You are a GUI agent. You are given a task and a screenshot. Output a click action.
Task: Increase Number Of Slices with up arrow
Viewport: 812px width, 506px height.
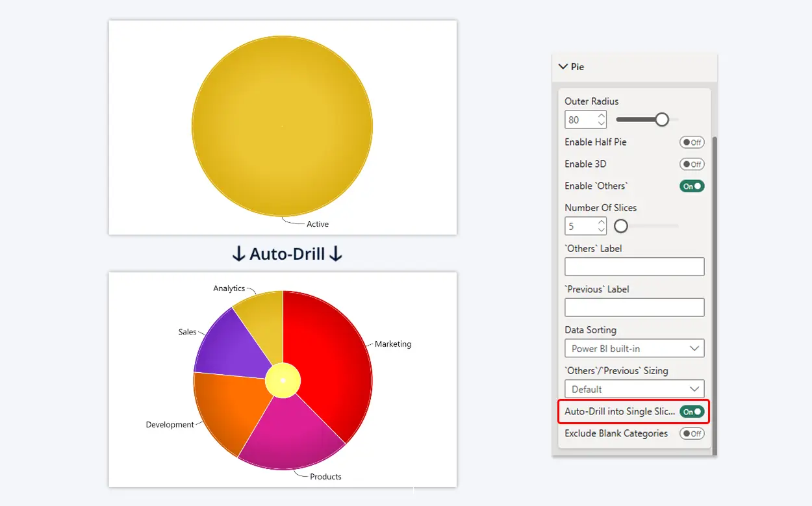602,222
